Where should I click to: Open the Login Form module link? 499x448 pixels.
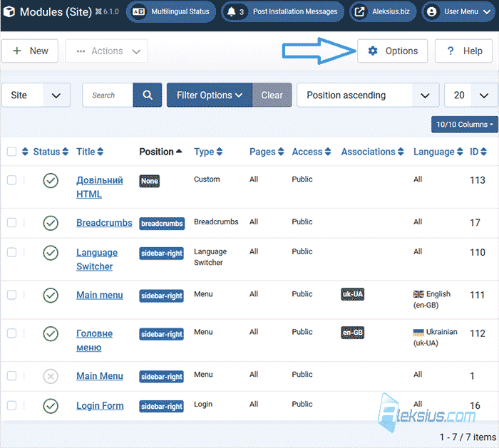100,406
